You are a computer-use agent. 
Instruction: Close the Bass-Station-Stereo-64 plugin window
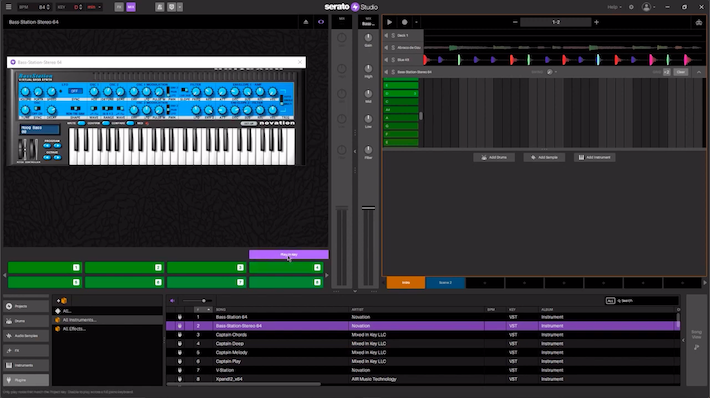[300, 62]
